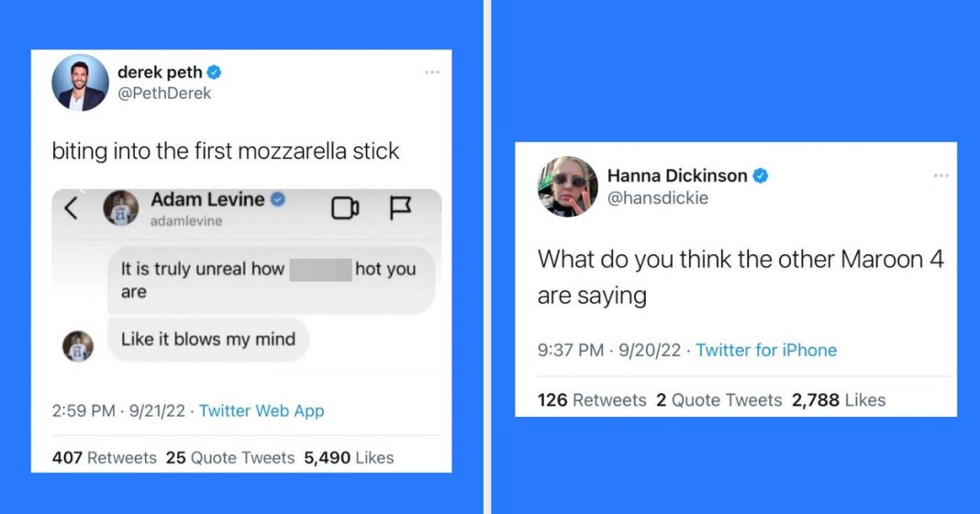View the 2,788 Likes on Hanna's tweet
This screenshot has width=980, height=514.
pos(839,400)
